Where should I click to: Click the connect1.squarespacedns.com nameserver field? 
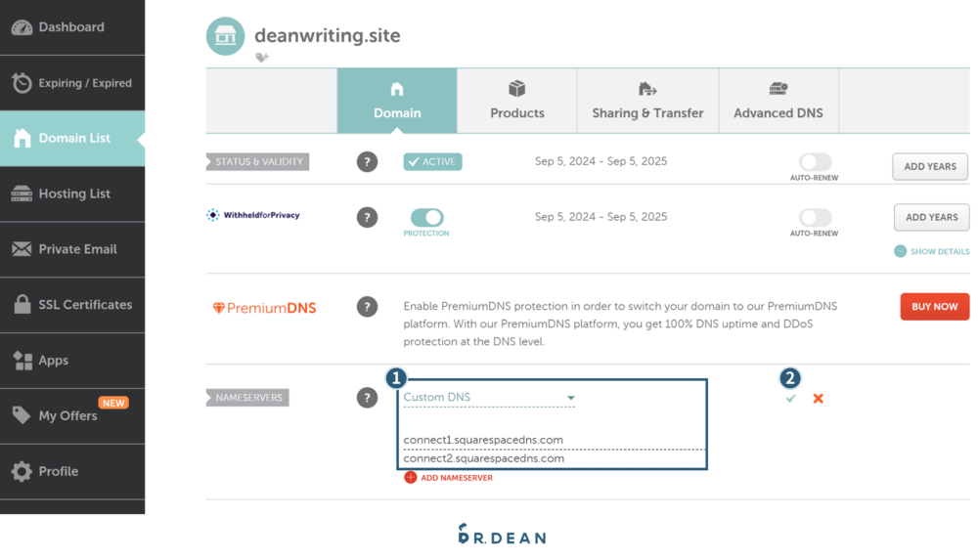[483, 440]
